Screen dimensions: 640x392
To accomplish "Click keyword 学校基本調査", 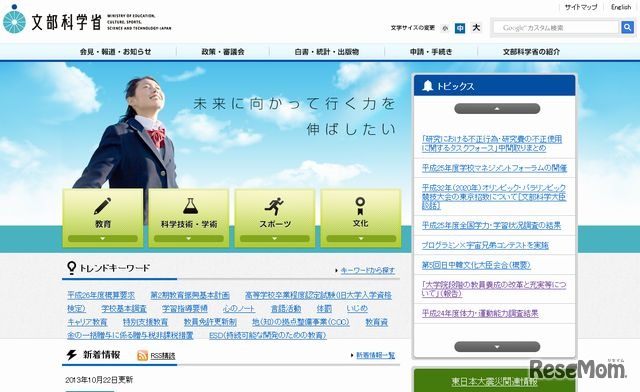I will 124,309.
